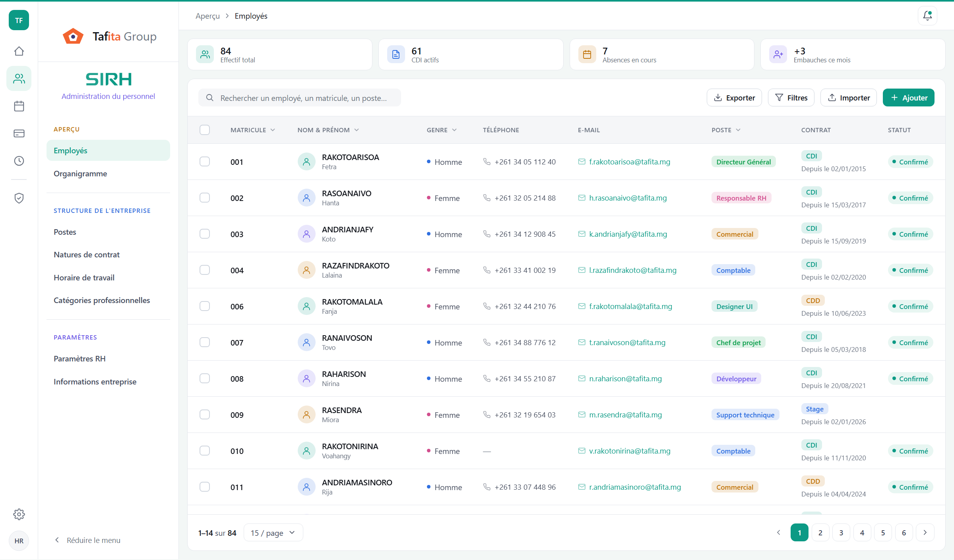
Task: Click the Importer button
Action: pos(848,98)
